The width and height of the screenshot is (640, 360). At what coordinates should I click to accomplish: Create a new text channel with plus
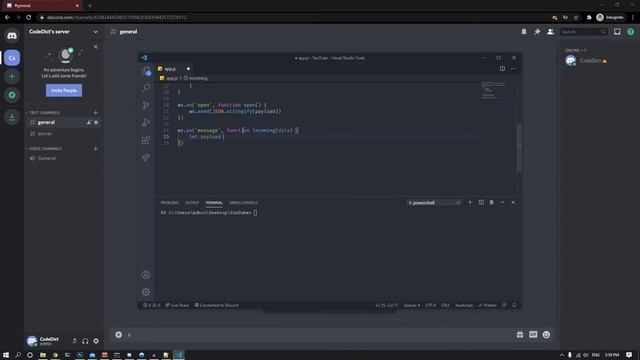tap(96, 113)
